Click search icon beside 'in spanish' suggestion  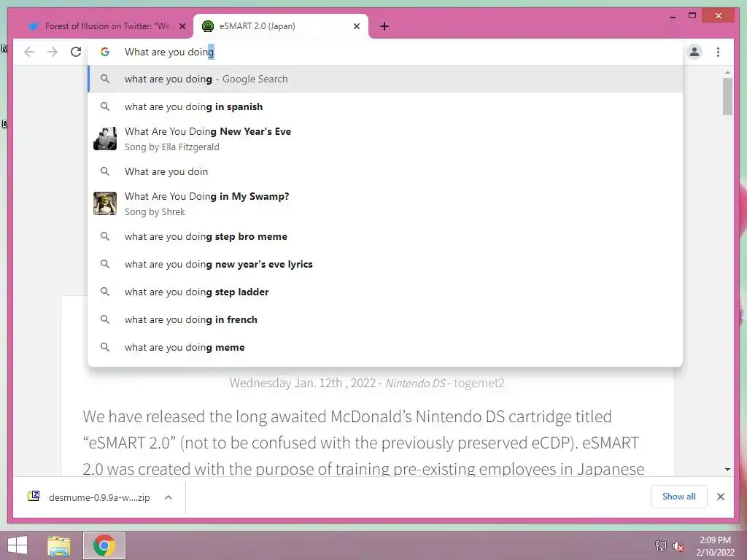(105, 106)
